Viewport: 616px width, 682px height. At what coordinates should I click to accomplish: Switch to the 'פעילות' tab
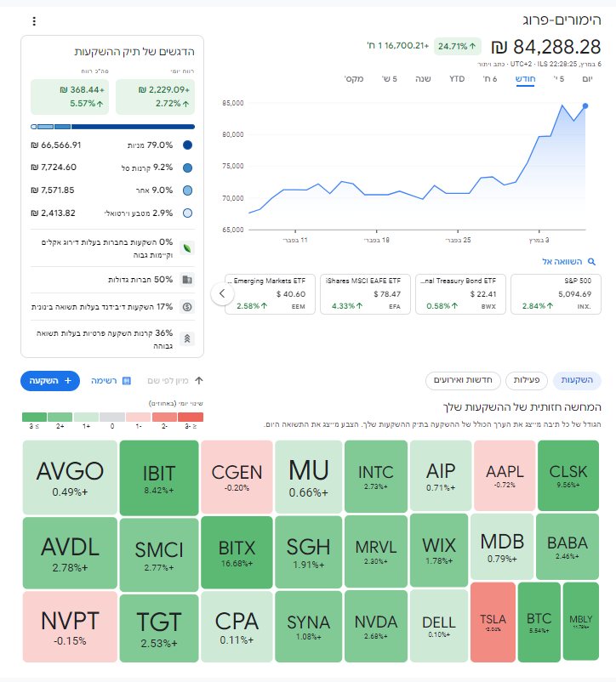(x=526, y=380)
